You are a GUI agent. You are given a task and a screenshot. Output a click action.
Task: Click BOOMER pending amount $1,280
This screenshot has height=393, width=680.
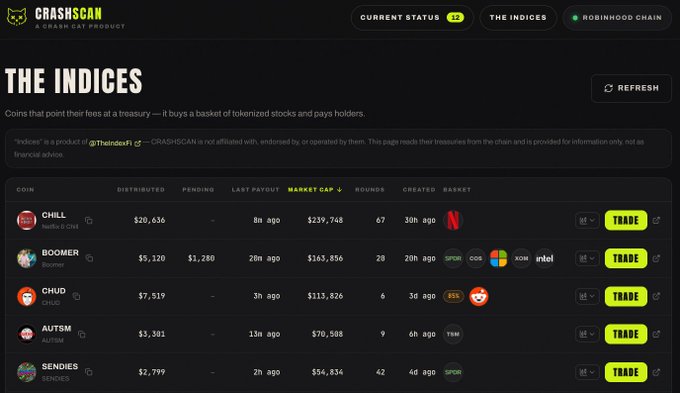pos(201,258)
